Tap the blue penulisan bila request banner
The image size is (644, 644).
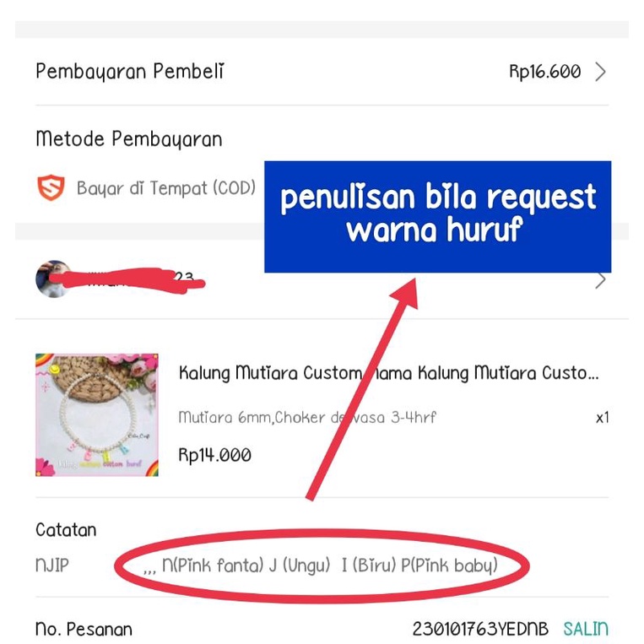click(x=438, y=217)
